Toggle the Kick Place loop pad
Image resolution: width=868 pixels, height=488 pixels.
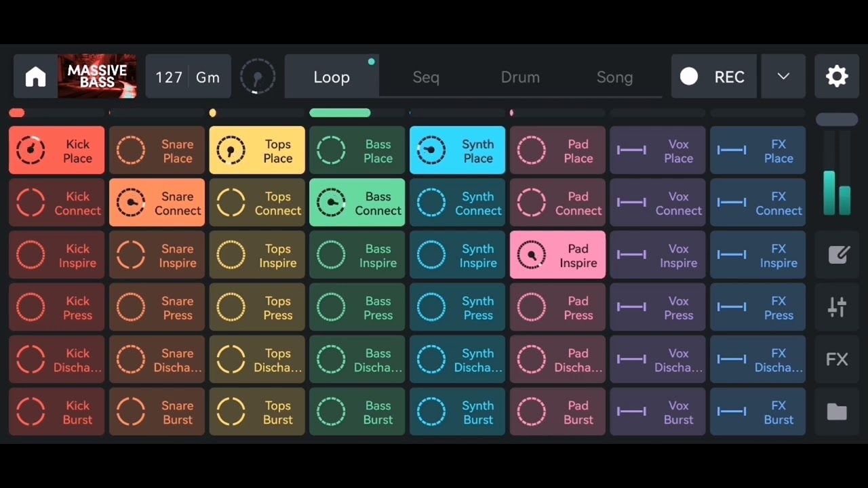click(x=57, y=150)
